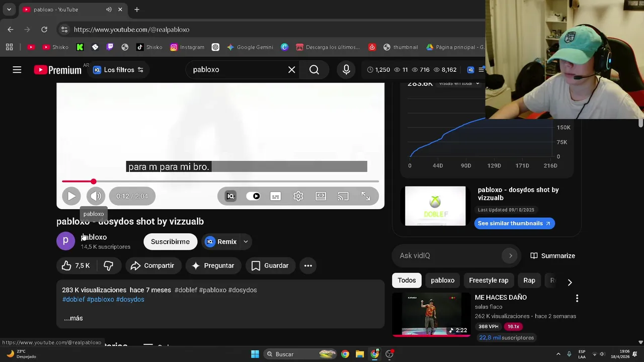Open the vidIQ icon in player controls
The width and height of the screenshot is (644, 362).
tap(230, 196)
